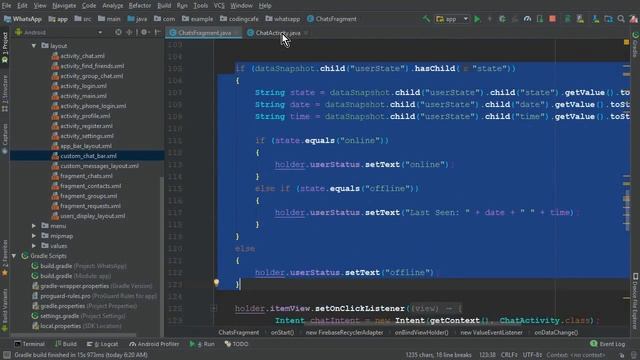The height and width of the screenshot is (360, 640).
Task: Switch to the ChatActivity.java tab
Action: tap(278, 33)
